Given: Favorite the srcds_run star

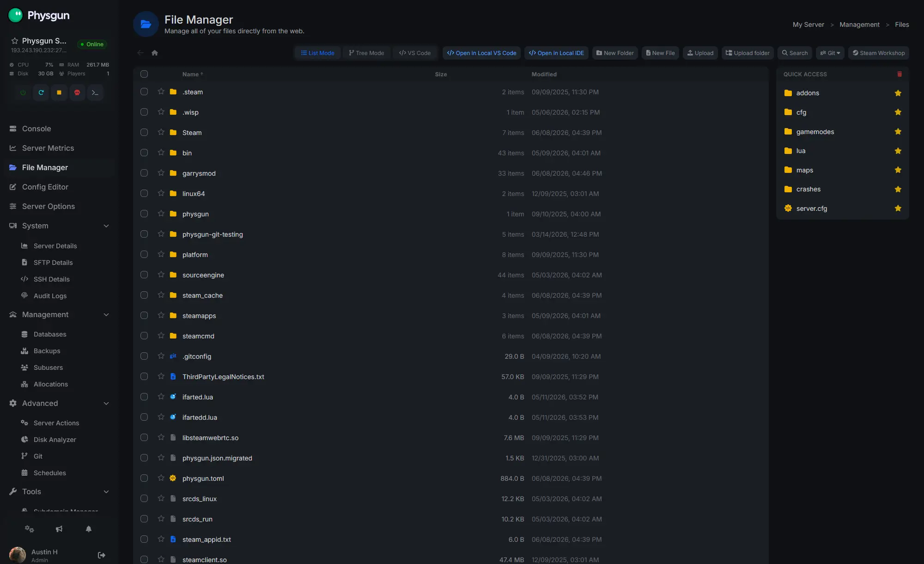Looking at the screenshot, I should [x=161, y=519].
